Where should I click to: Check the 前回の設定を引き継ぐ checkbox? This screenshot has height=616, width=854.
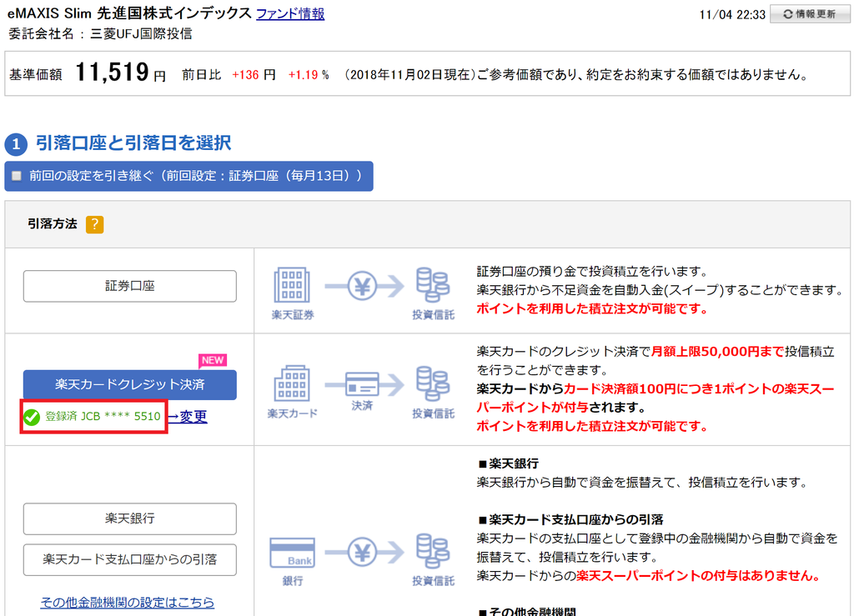(17, 176)
